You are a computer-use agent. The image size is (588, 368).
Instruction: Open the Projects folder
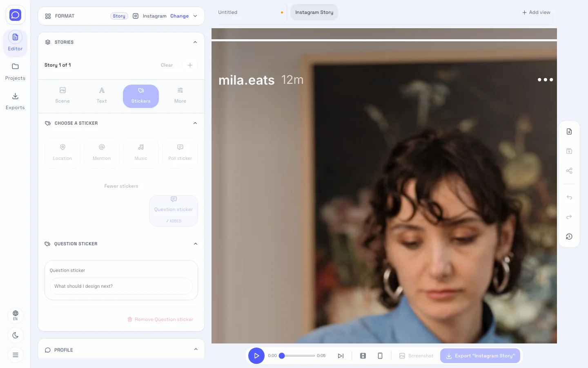15,72
